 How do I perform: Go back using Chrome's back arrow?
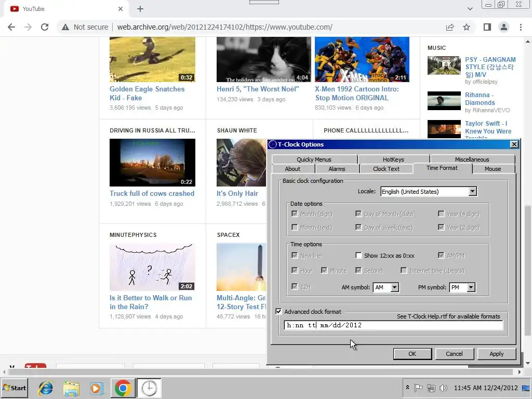[x=11, y=27]
